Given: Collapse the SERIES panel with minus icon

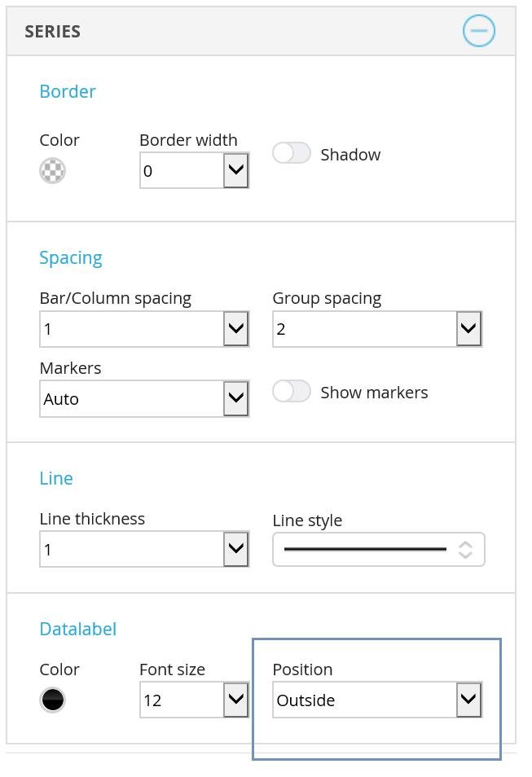Looking at the screenshot, I should coord(478,31).
